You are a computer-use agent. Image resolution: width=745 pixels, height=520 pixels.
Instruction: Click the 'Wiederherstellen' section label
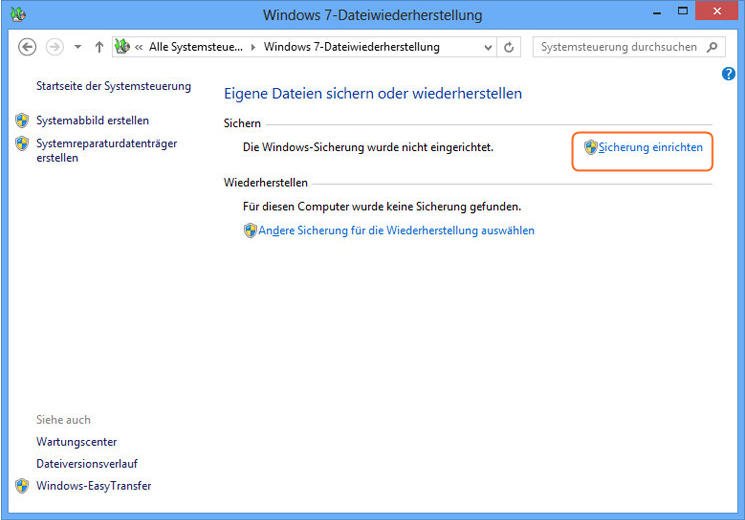(x=266, y=183)
